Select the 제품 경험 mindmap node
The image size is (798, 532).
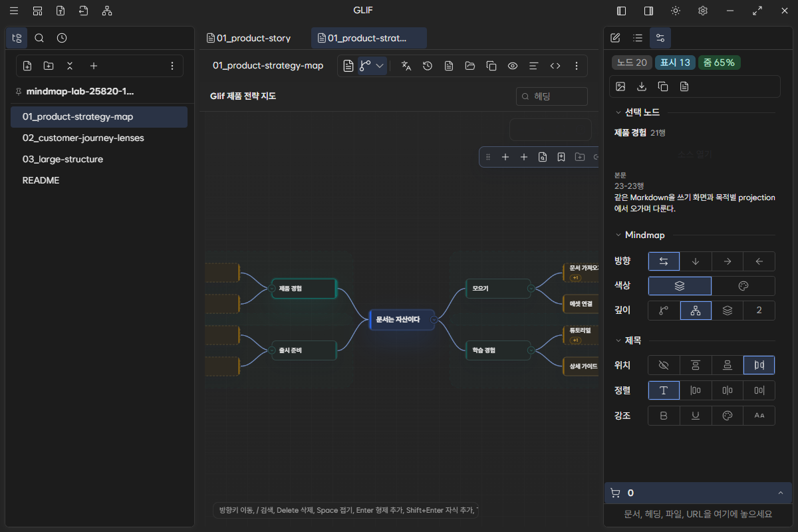point(303,289)
